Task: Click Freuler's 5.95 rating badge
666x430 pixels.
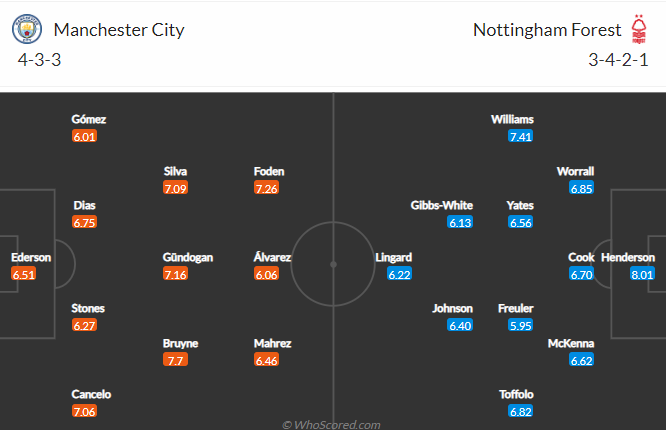Action: tap(521, 325)
